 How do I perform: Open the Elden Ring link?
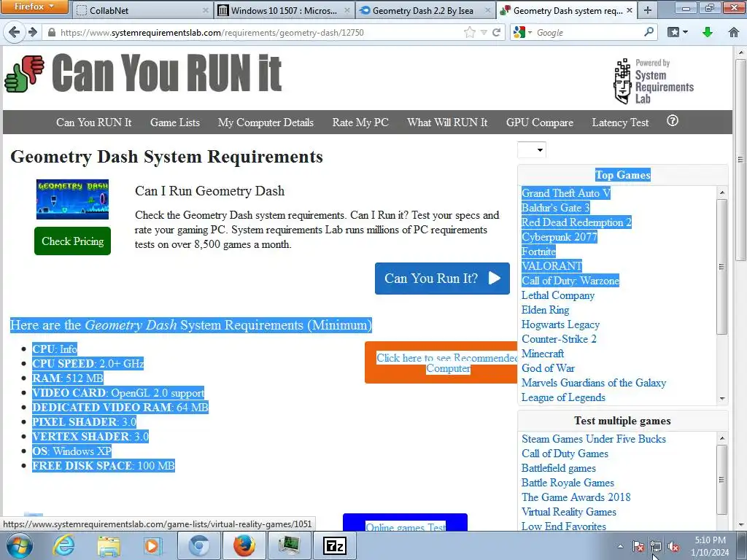(545, 309)
